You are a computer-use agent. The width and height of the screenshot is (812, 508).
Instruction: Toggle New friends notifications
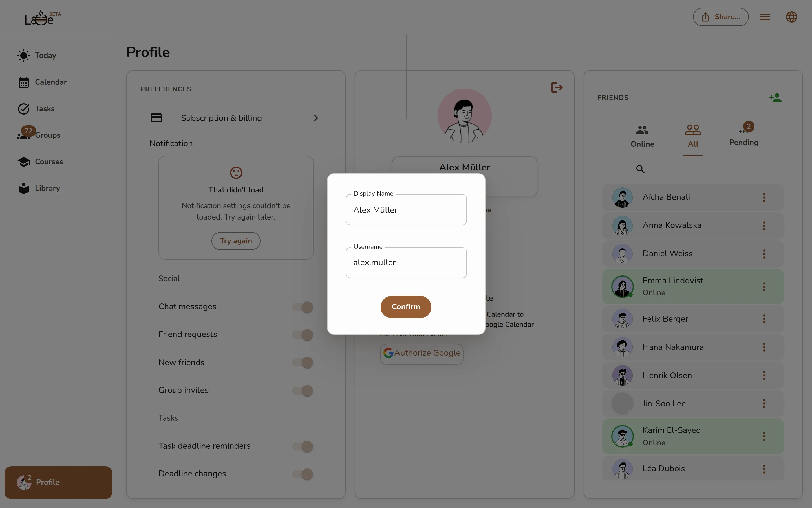[303, 363]
